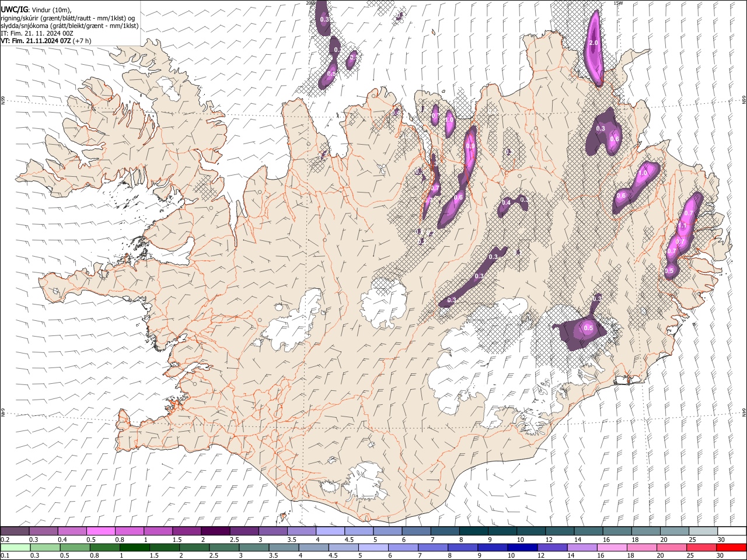Pick upper legend swatch between 25 and 30

(704, 531)
